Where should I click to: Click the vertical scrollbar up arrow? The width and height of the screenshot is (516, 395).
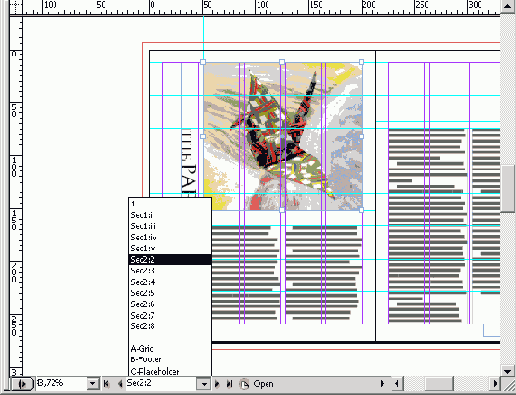tap(507, 6)
